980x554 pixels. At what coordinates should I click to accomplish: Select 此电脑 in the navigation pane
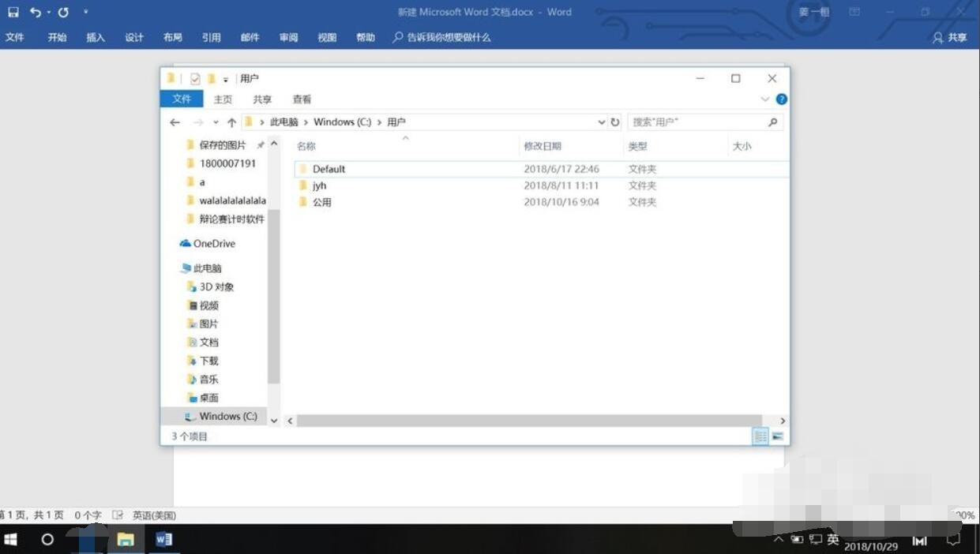coord(207,268)
